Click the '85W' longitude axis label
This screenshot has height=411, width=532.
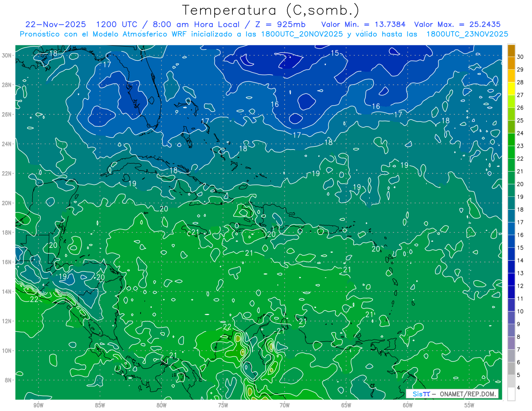point(100,405)
